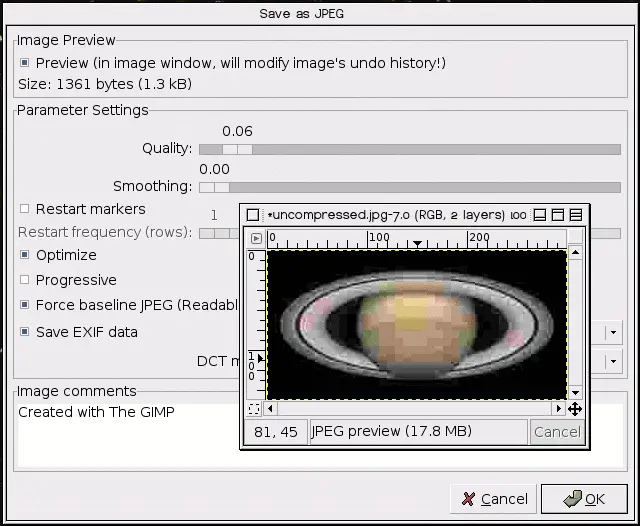Click the striped shade icon of uncompressed.jpg window
640x526 pixels.
tap(576, 215)
